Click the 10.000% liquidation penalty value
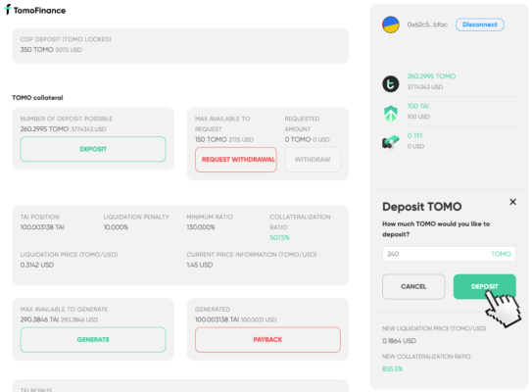Viewport: 532px width, 392px height. [x=116, y=227]
